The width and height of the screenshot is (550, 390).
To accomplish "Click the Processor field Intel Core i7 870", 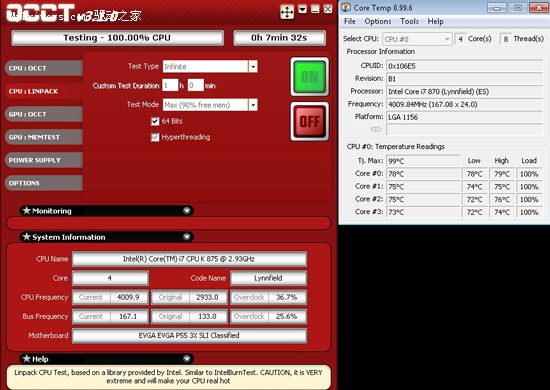I will [x=464, y=92].
